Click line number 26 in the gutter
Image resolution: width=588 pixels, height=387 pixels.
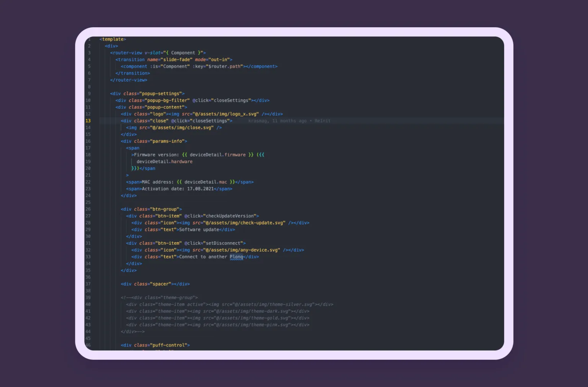click(x=88, y=209)
